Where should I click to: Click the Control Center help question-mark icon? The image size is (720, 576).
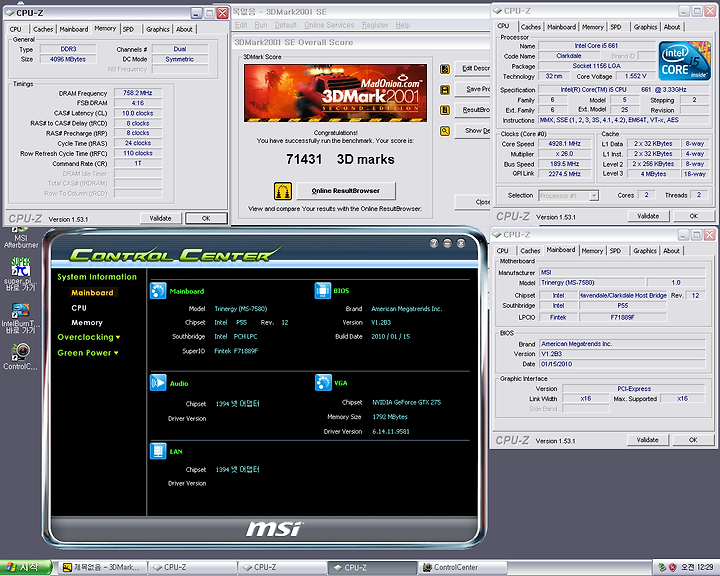point(434,243)
